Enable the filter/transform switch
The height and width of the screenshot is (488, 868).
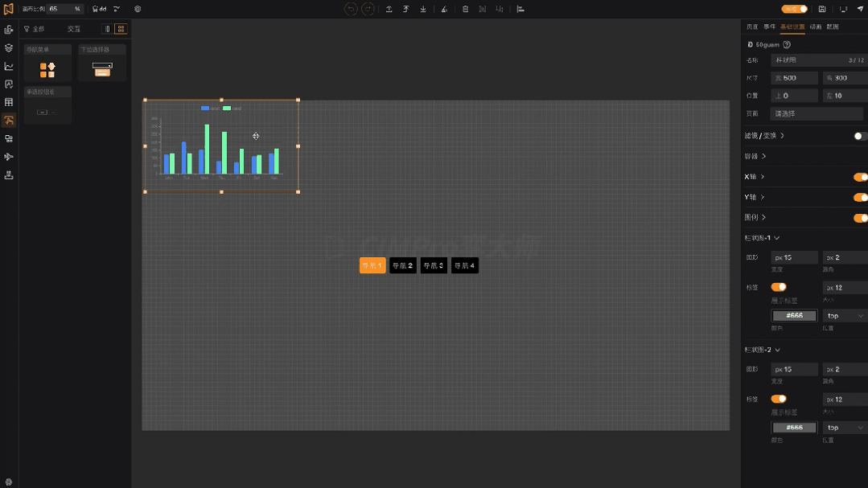click(x=860, y=136)
